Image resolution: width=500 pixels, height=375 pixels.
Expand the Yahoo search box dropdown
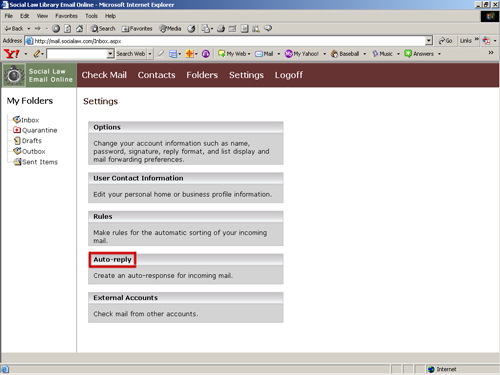click(110, 54)
